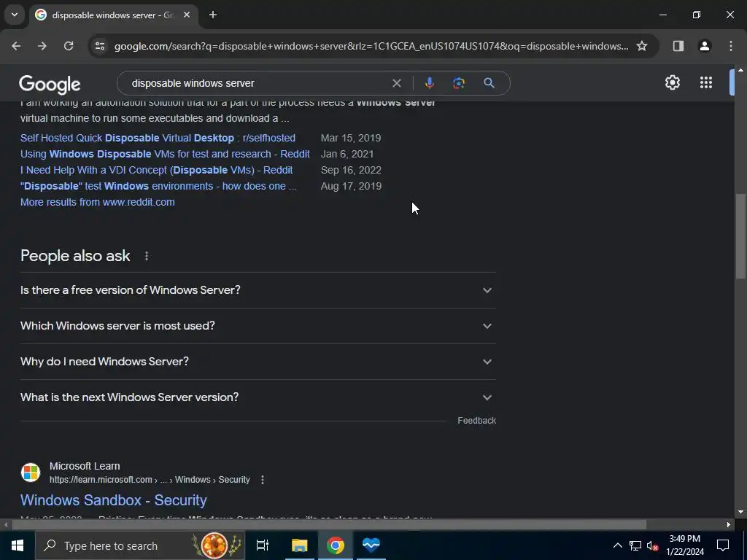
Task: Submit search with magnifier icon
Action: pyautogui.click(x=489, y=83)
